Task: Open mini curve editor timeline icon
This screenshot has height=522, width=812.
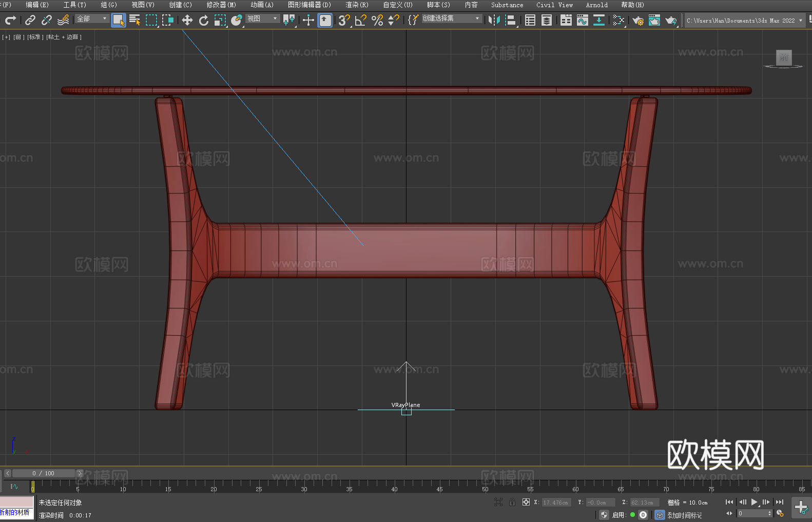Action: tap(14, 486)
